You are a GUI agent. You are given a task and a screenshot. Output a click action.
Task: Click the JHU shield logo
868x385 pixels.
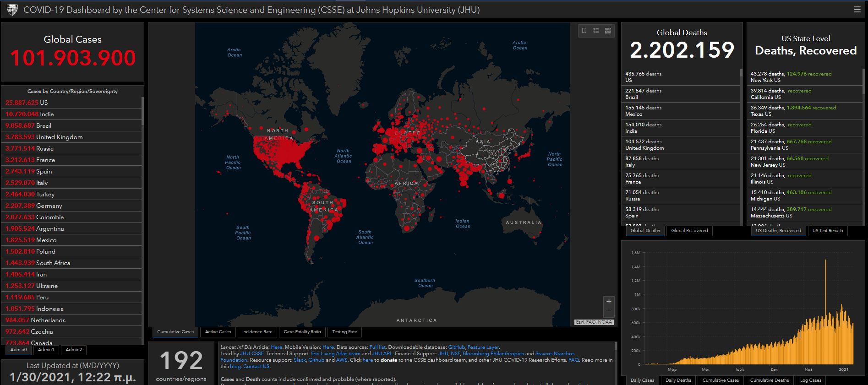[12, 10]
